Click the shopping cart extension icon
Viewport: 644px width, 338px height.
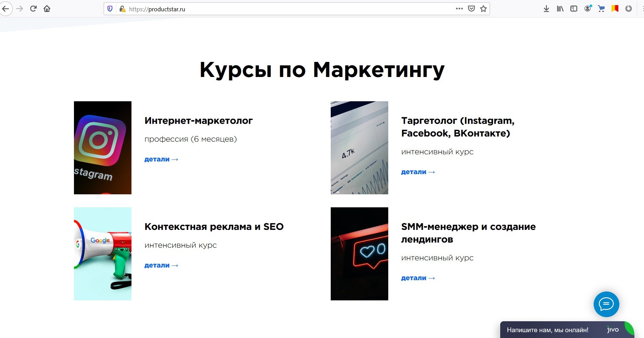(601, 9)
